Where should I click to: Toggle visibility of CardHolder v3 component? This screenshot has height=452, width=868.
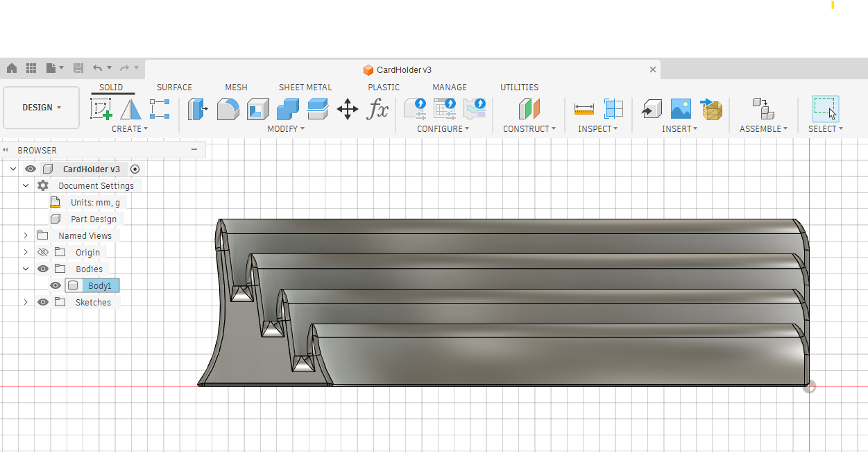point(31,169)
